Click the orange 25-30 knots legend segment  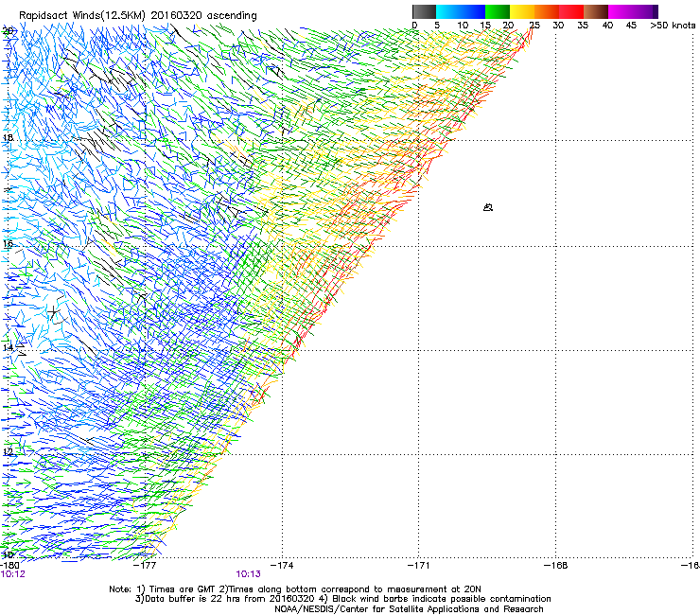[547, 11]
